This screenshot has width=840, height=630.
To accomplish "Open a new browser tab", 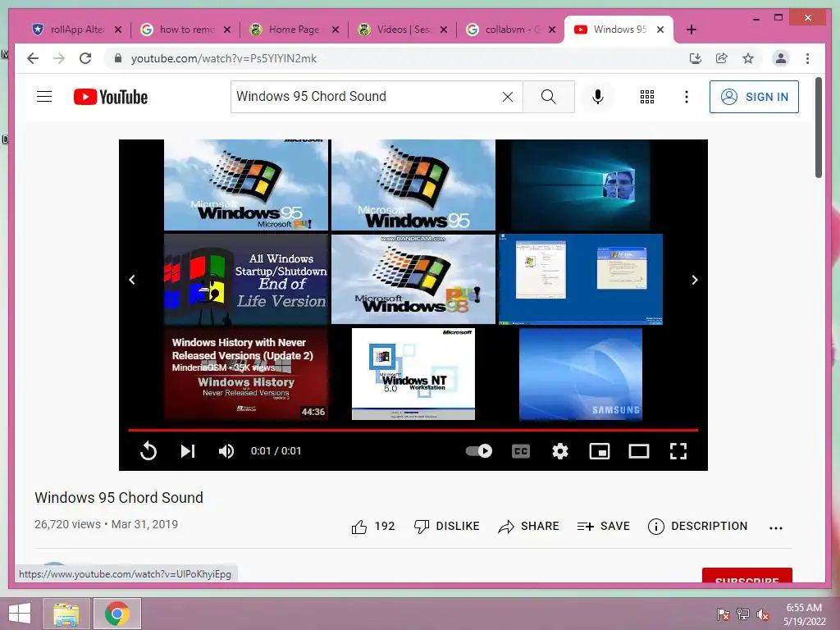I will click(692, 30).
